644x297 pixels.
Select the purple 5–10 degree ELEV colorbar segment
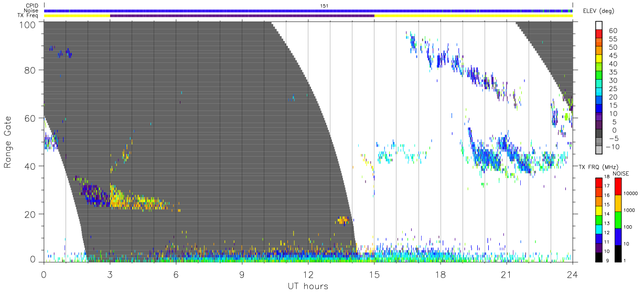coord(598,118)
